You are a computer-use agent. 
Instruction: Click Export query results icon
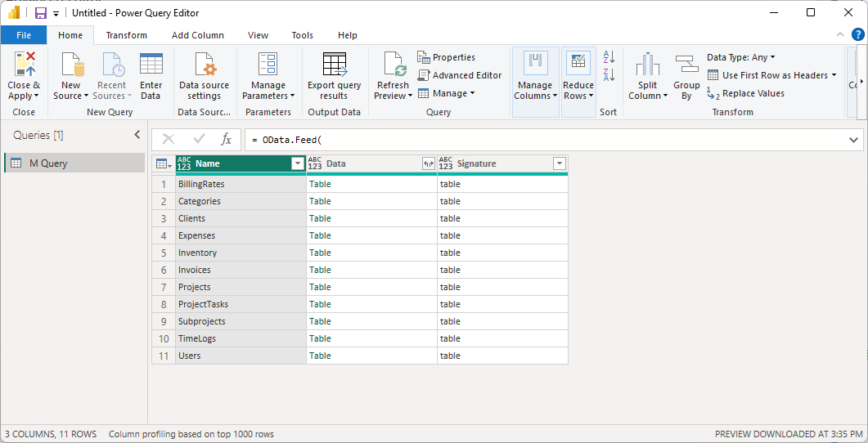pyautogui.click(x=335, y=64)
